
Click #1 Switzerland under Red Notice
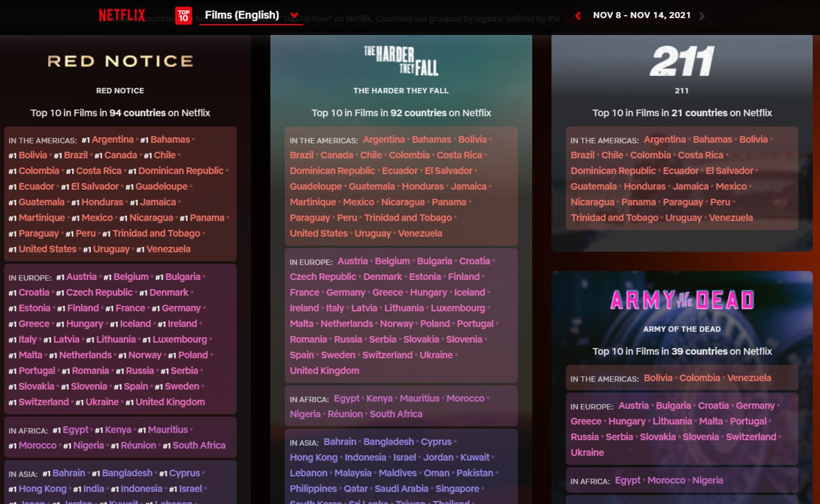39,402
